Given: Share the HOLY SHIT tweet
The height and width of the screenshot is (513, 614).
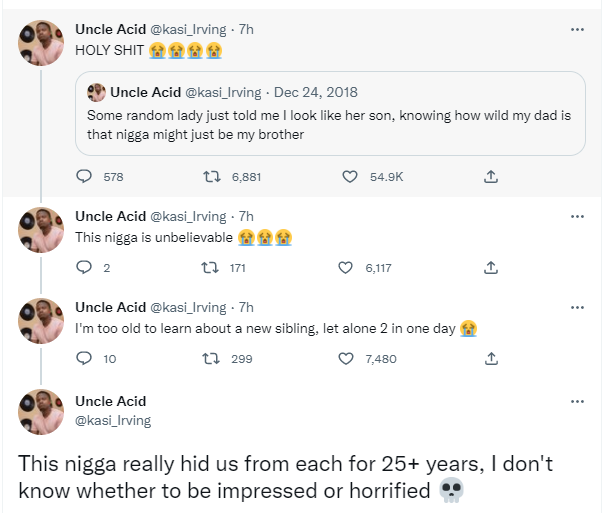Looking at the screenshot, I should coord(490,177).
